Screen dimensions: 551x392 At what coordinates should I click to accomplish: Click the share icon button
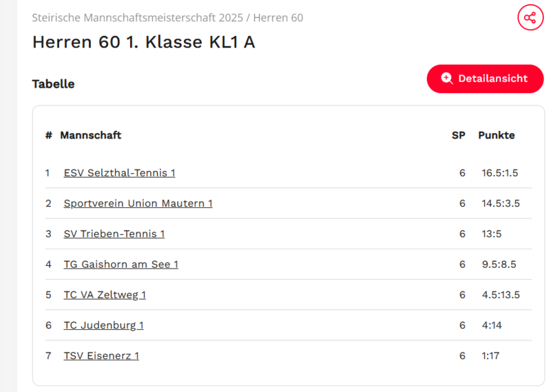click(x=530, y=18)
